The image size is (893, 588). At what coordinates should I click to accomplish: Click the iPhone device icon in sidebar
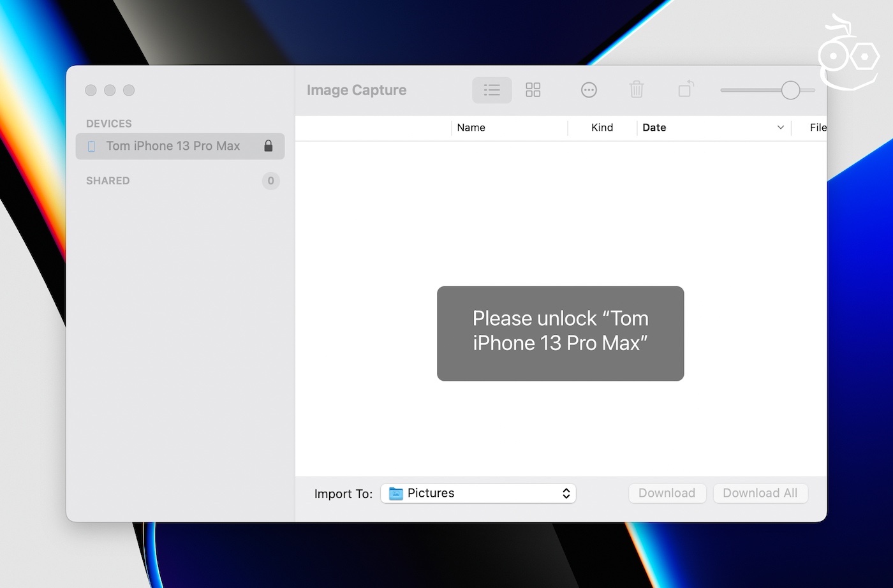pyautogui.click(x=91, y=146)
